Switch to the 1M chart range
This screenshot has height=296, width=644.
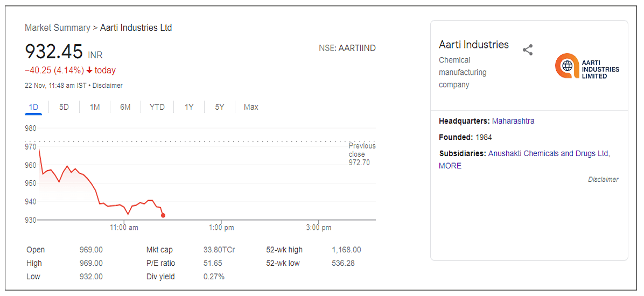(95, 107)
